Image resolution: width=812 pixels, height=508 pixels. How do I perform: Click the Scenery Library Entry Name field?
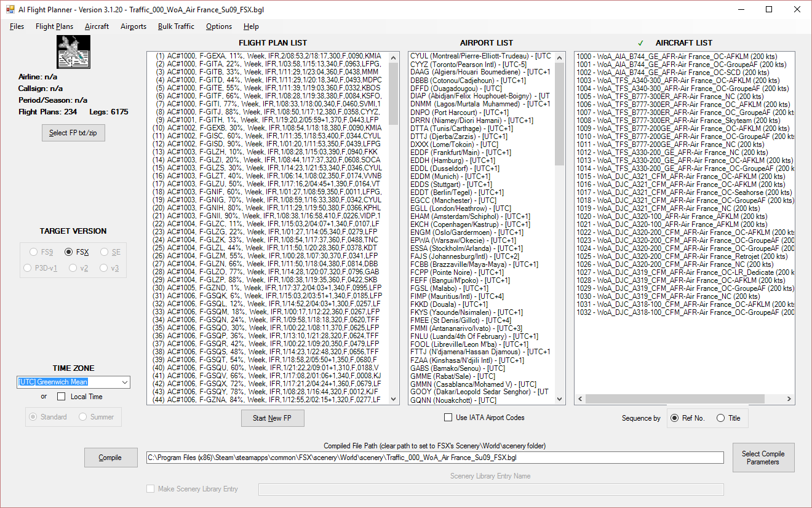pyautogui.click(x=490, y=489)
